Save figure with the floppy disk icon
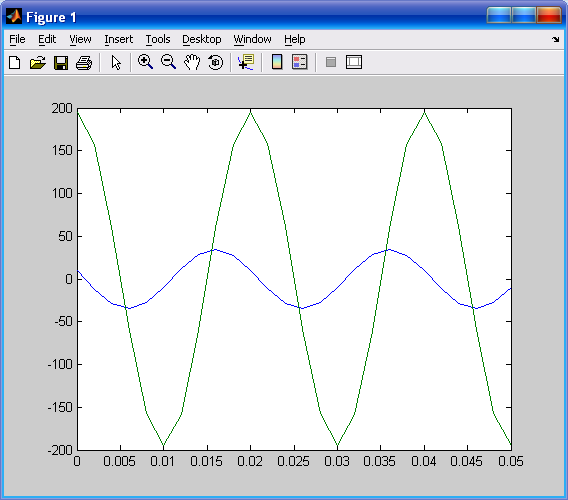This screenshot has height=500, width=568. [x=61, y=62]
